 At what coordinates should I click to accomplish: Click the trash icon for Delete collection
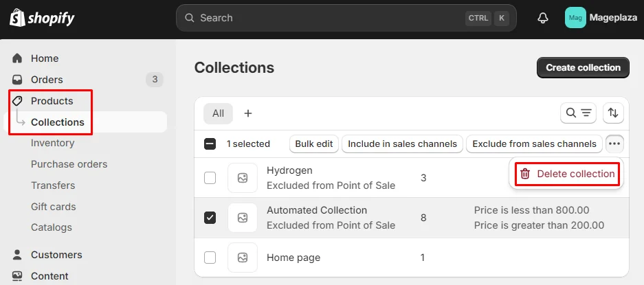click(x=525, y=174)
